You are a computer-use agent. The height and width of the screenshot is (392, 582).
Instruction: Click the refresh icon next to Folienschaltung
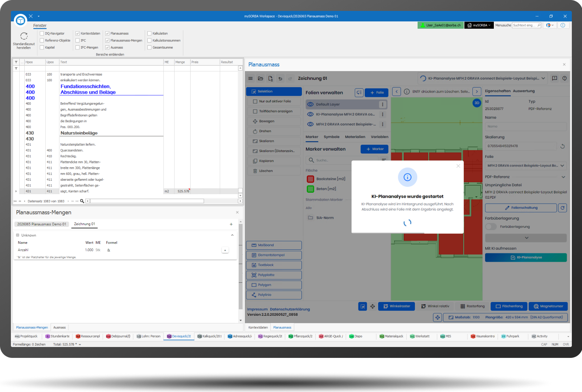pos(562,208)
